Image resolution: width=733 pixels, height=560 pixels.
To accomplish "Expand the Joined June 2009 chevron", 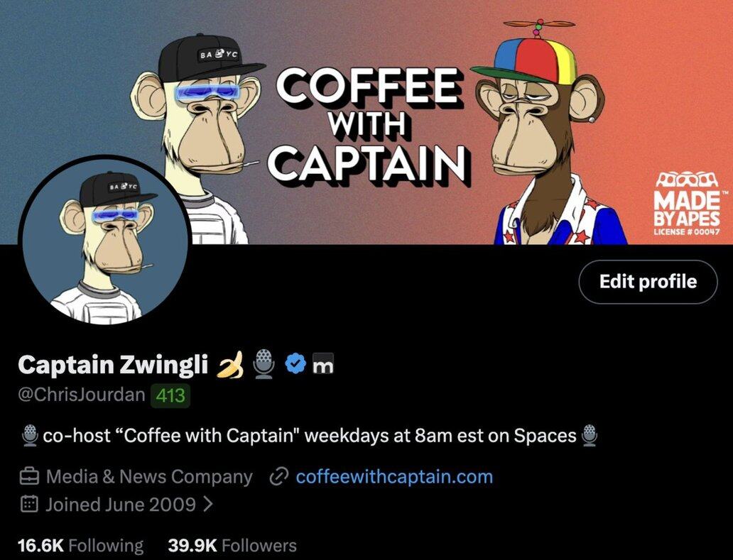I will point(209,505).
